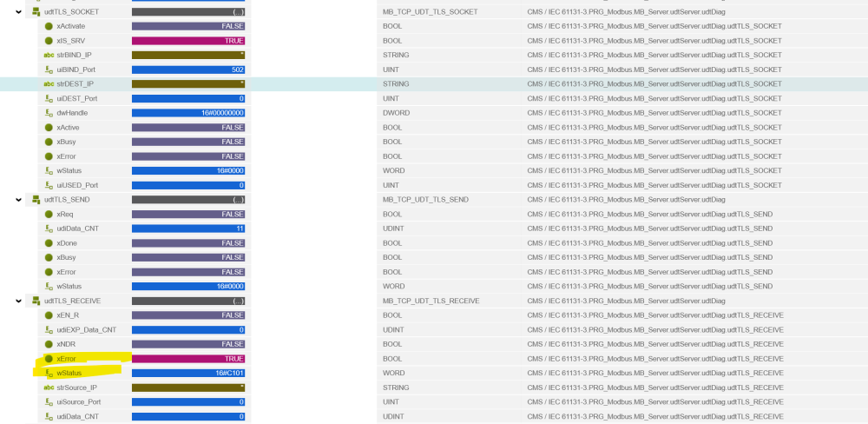Image resolution: width=868 pixels, height=424 pixels.
Task: Select the highlighted strDEST_IP variable name
Action: [x=75, y=84]
